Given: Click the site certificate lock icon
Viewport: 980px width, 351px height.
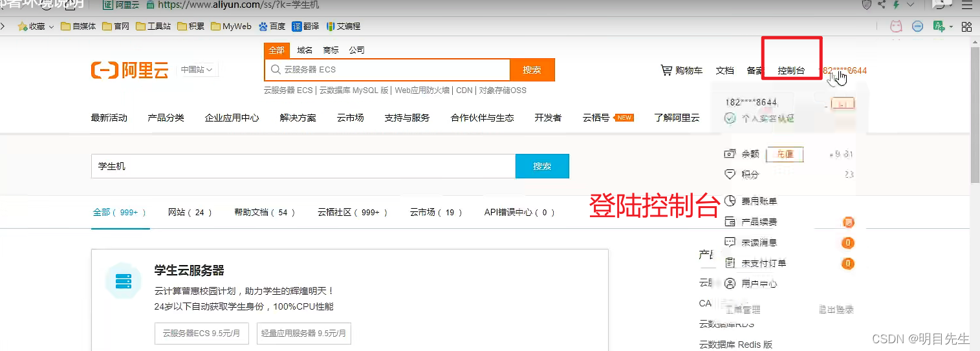Looking at the screenshot, I should (x=151, y=5).
